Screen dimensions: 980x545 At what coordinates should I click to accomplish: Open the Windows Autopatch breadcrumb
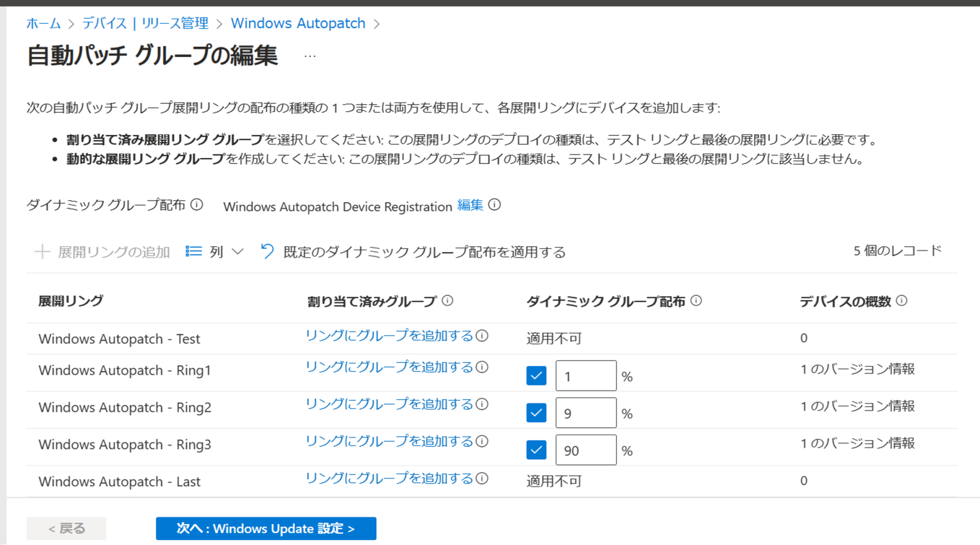click(x=298, y=23)
